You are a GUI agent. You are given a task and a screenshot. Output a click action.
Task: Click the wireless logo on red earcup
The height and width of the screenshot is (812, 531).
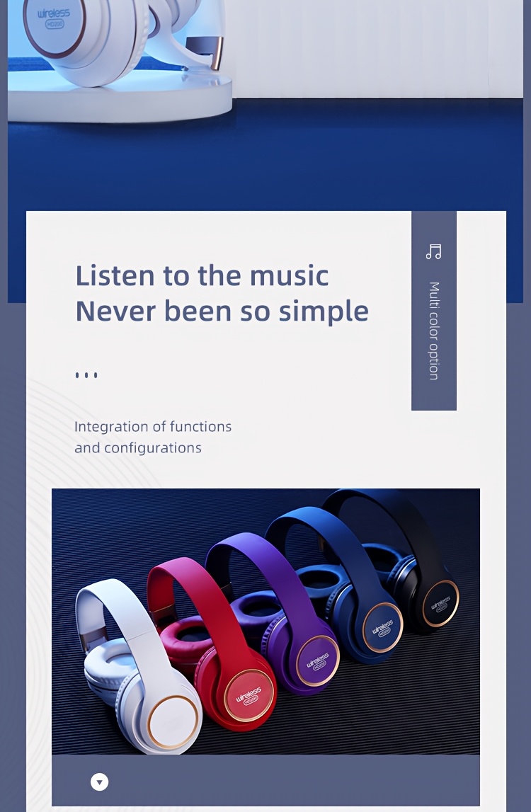click(x=249, y=695)
